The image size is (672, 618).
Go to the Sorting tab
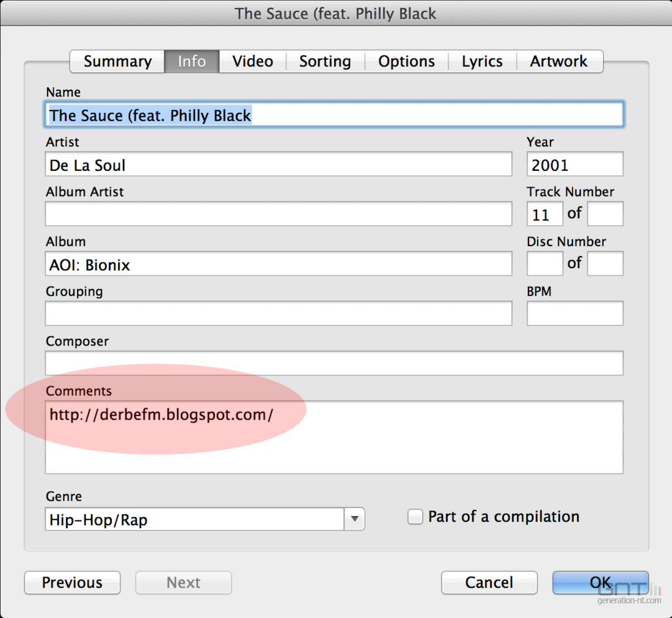(325, 61)
